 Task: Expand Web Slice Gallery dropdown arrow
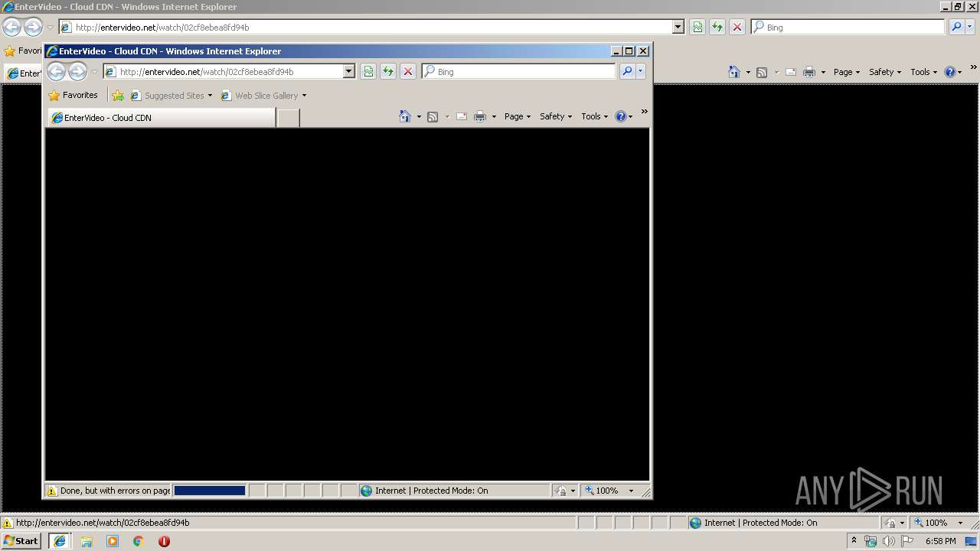click(x=304, y=96)
